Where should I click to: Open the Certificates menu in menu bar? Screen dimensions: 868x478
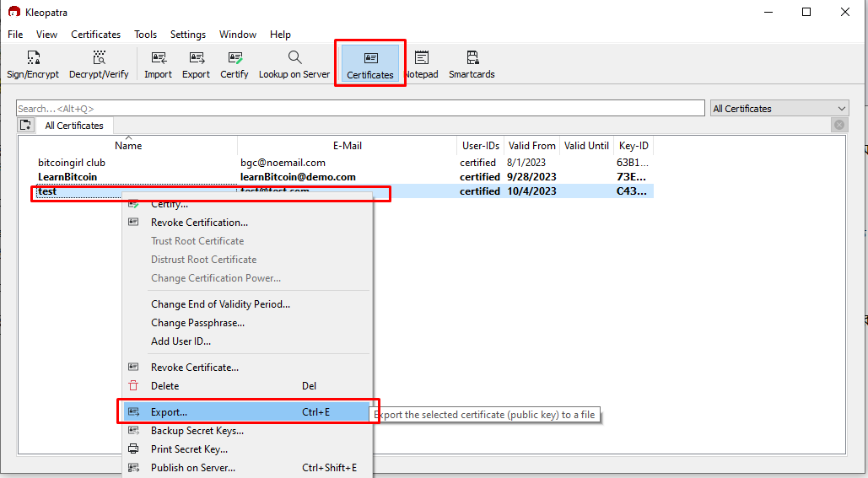[x=96, y=35]
